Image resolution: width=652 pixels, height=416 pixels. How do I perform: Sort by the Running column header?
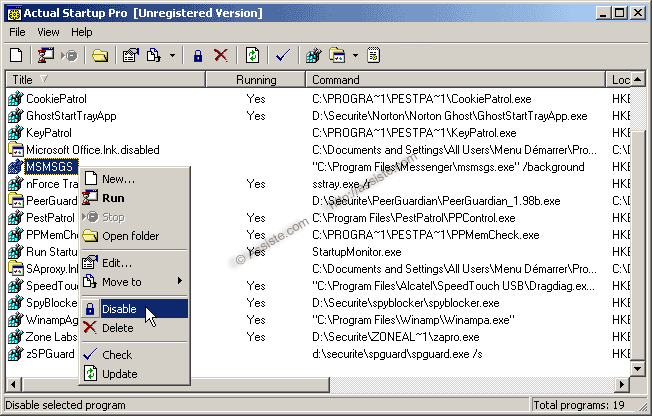coord(256,79)
